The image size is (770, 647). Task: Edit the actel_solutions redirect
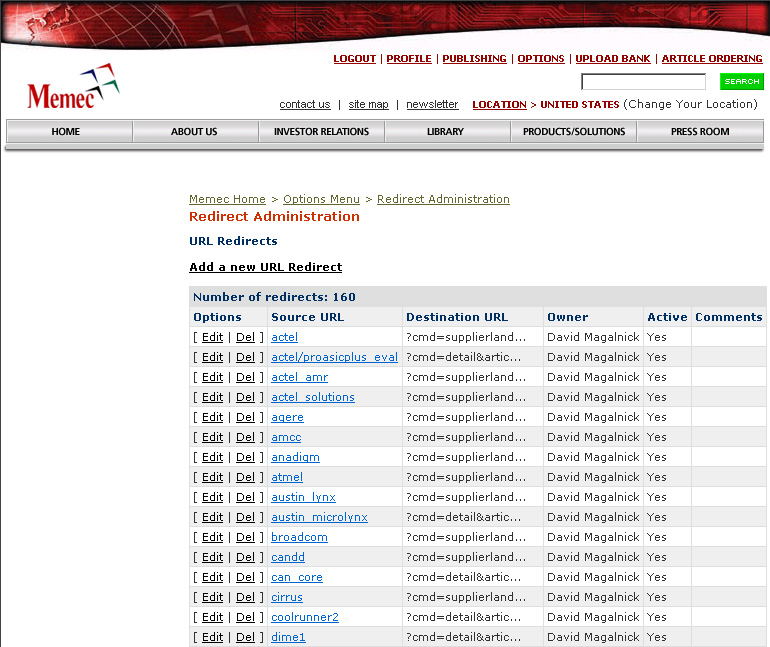pos(212,397)
